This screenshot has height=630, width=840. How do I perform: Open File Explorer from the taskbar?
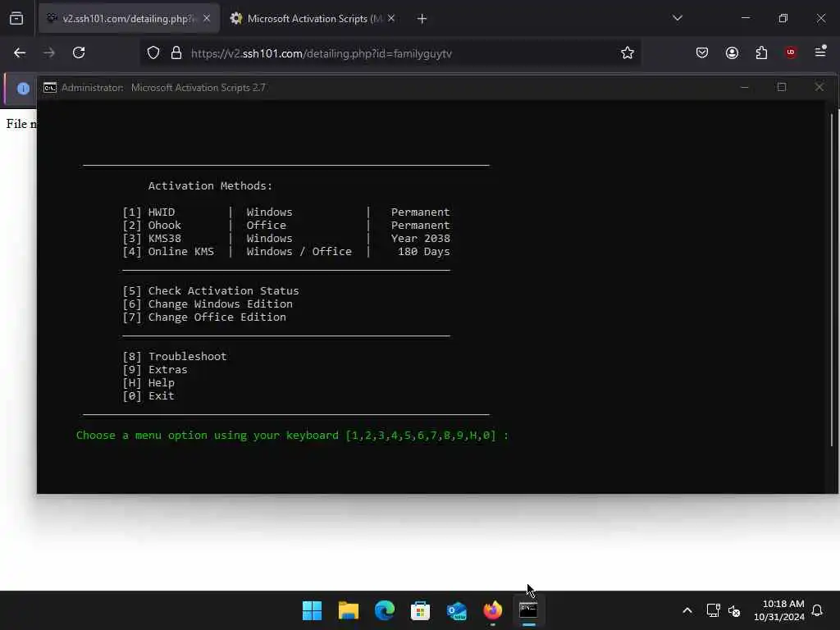pyautogui.click(x=348, y=610)
